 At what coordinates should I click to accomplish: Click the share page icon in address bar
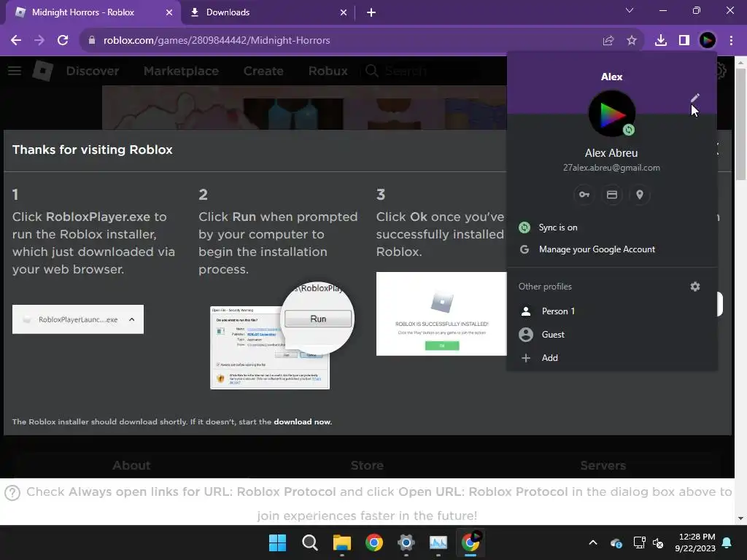pos(608,41)
